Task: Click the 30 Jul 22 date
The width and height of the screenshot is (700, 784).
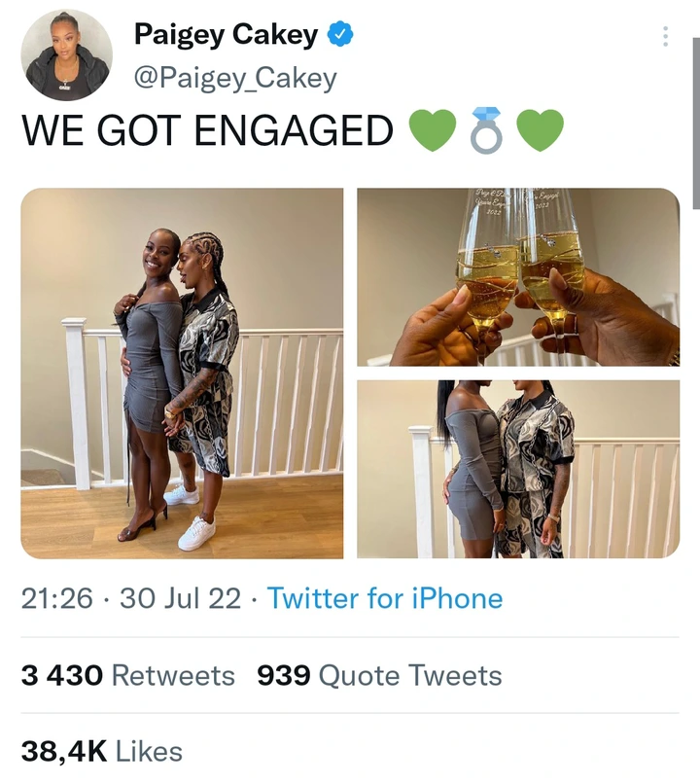Action: coord(181,598)
